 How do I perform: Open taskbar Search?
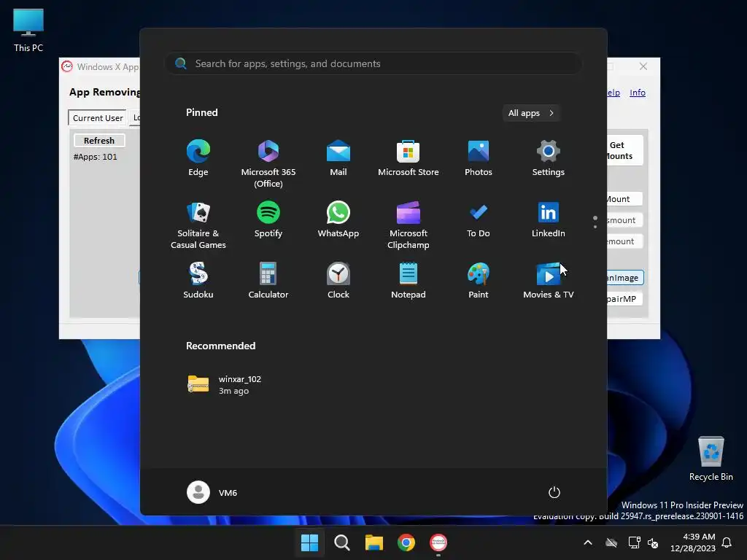[342, 542]
